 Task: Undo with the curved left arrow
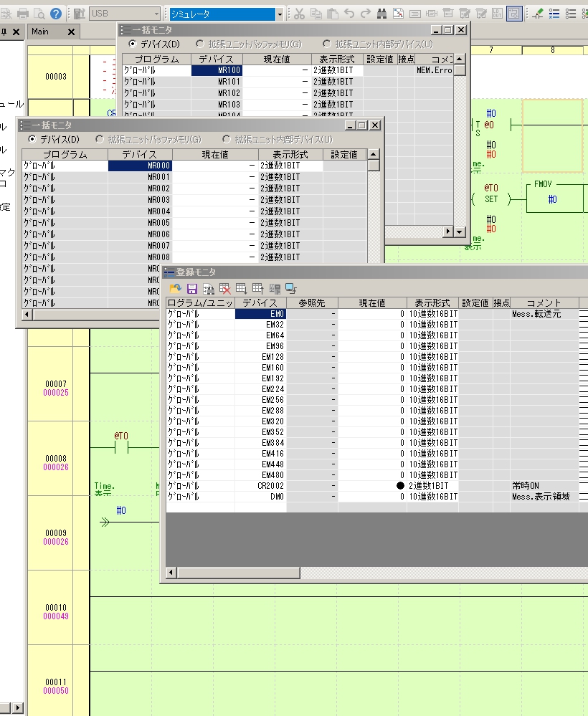coord(349,14)
